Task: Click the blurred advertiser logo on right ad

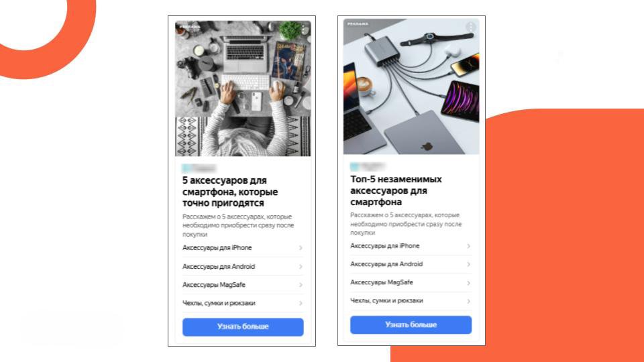Action: (x=368, y=167)
